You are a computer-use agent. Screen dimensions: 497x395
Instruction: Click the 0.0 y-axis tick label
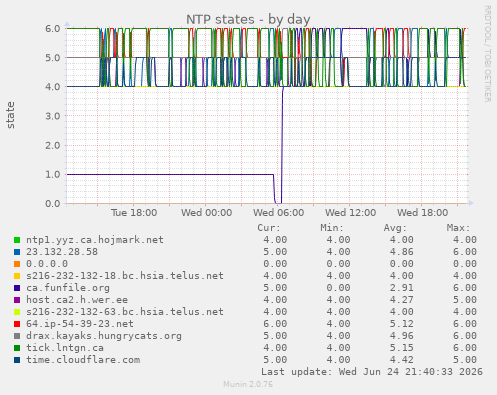[x=53, y=204]
